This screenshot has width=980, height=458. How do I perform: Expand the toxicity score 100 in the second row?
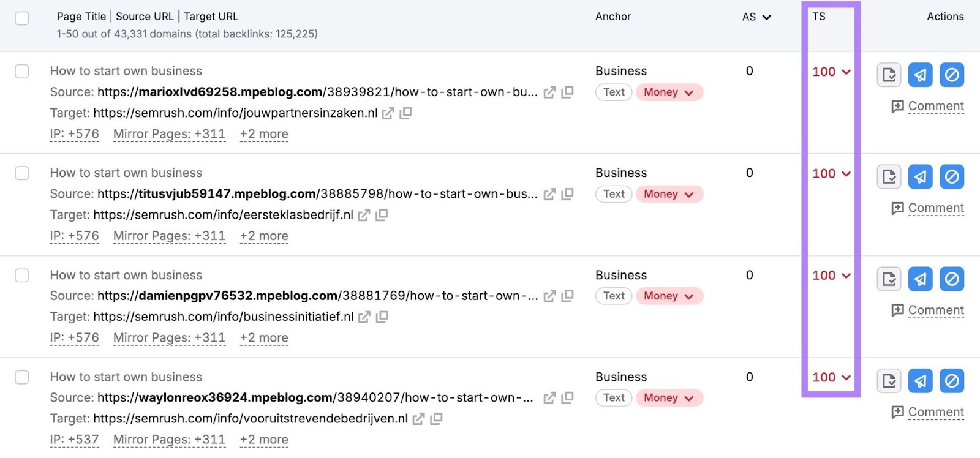[831, 174]
